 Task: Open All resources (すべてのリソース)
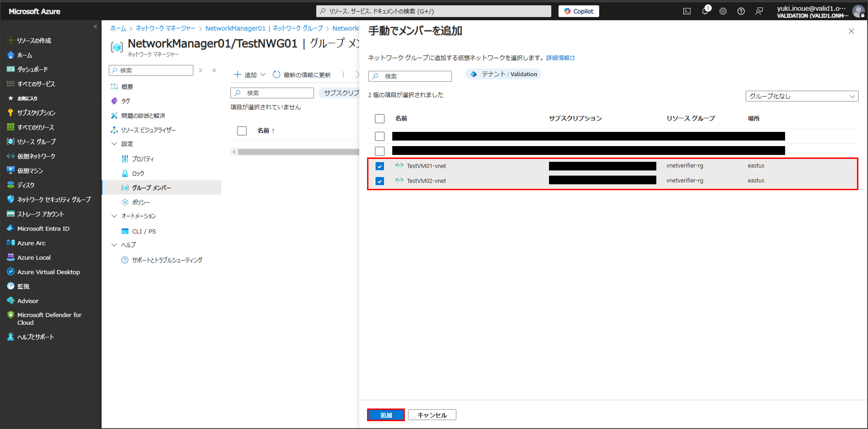(x=30, y=127)
